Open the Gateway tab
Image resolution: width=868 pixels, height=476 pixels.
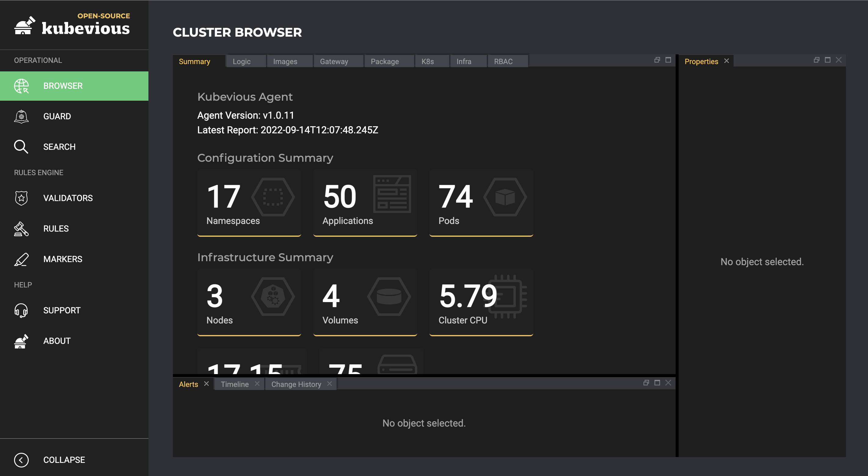(339, 61)
